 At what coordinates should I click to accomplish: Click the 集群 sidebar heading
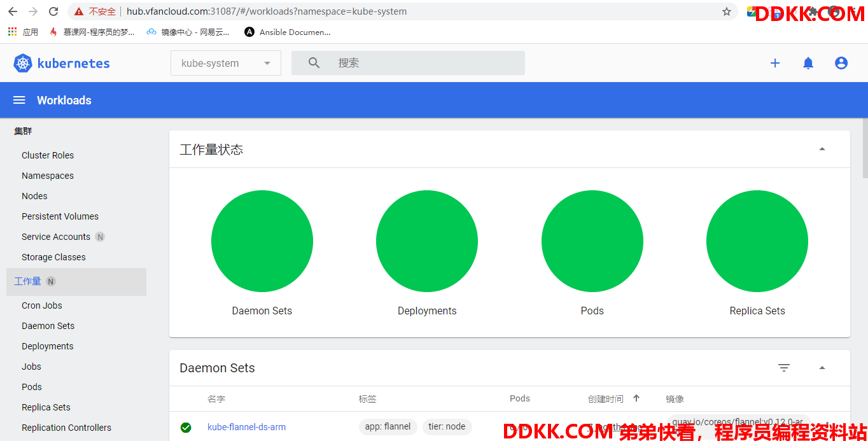coord(23,131)
